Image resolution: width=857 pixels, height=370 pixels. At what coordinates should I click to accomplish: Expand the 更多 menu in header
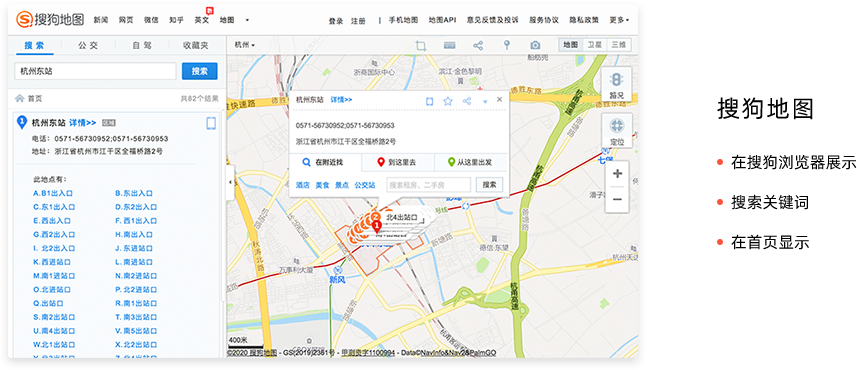click(x=619, y=20)
